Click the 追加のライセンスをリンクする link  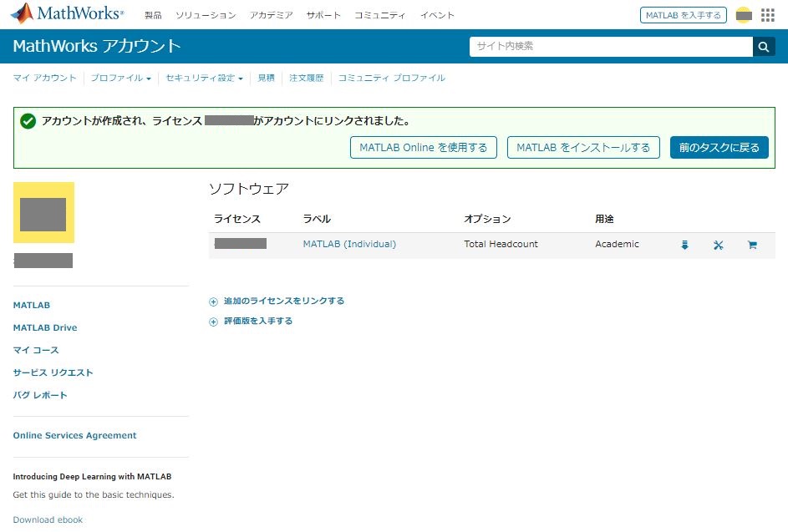click(284, 301)
